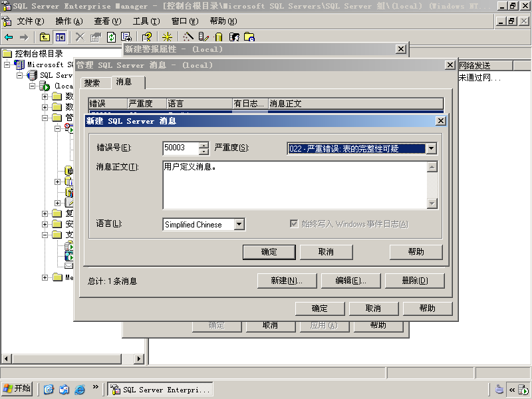The width and height of the screenshot is (532, 399).
Task: Click 取消 in the 新建 SQL Server 消息 dialog
Action: click(x=326, y=252)
